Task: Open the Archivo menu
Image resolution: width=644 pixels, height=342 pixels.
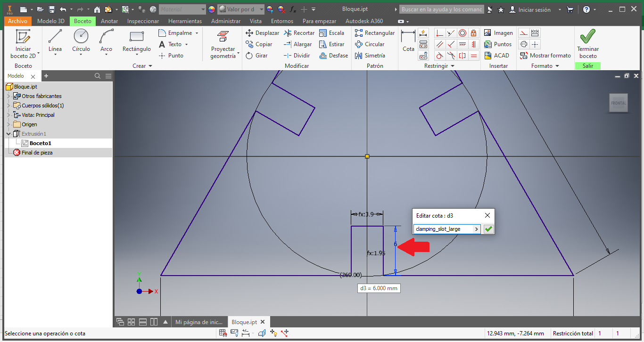Action: pos(18,21)
